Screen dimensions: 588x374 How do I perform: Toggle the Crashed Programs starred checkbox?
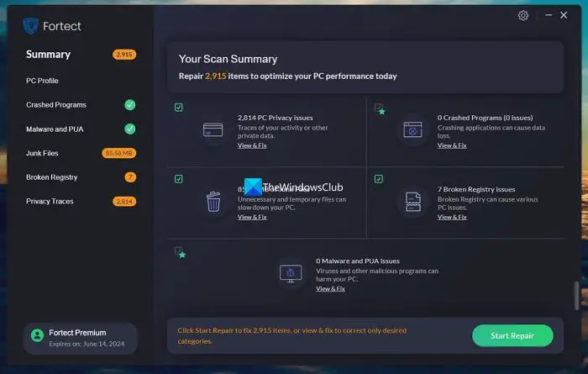(x=380, y=108)
